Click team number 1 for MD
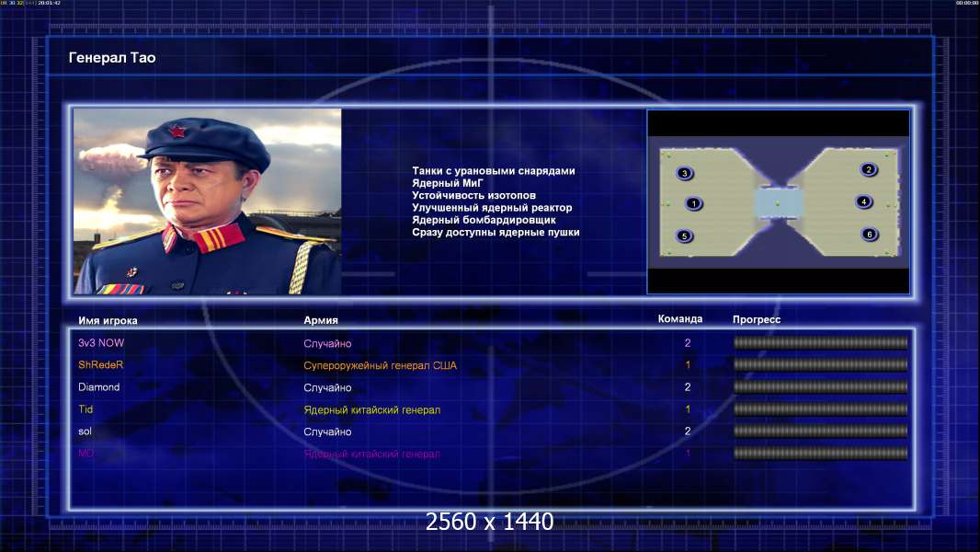980x552 pixels. pos(688,453)
